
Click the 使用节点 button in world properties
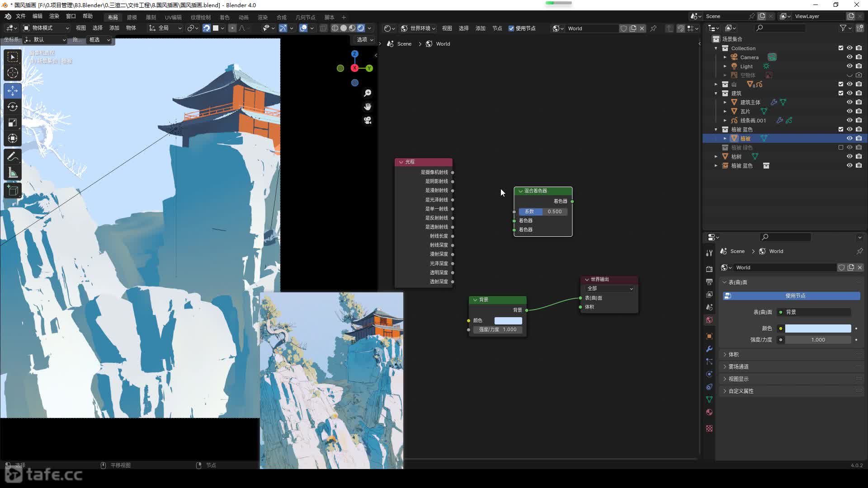[791, 296]
